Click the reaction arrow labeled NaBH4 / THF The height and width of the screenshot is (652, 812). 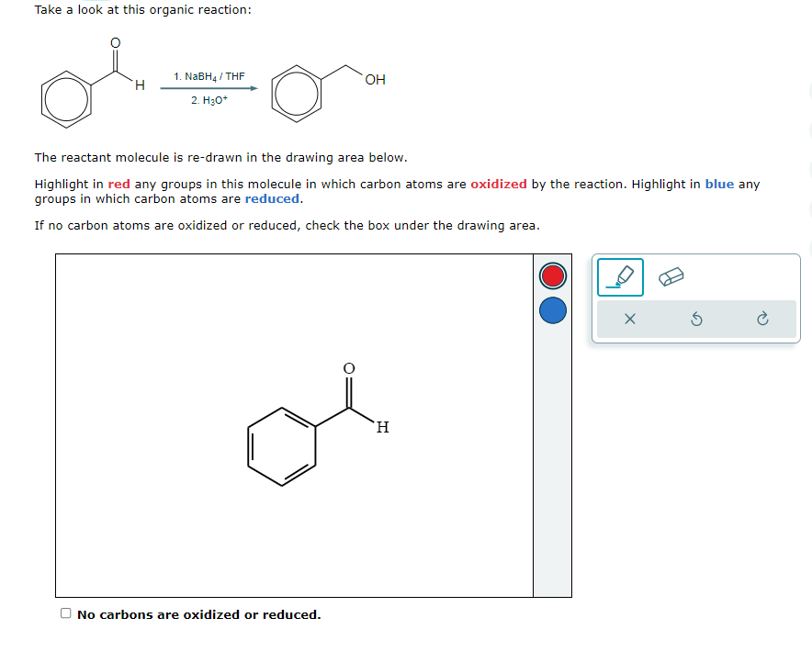tap(209, 88)
